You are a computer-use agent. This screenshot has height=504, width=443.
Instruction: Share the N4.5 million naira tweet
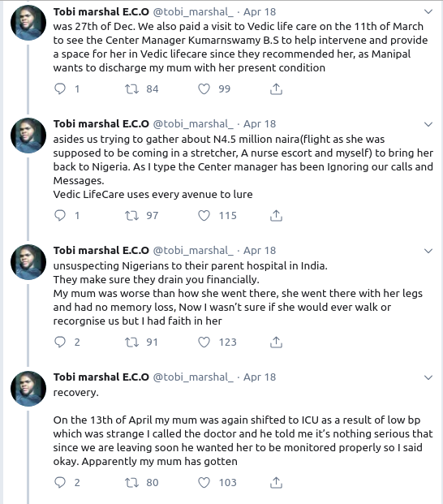coord(276,215)
